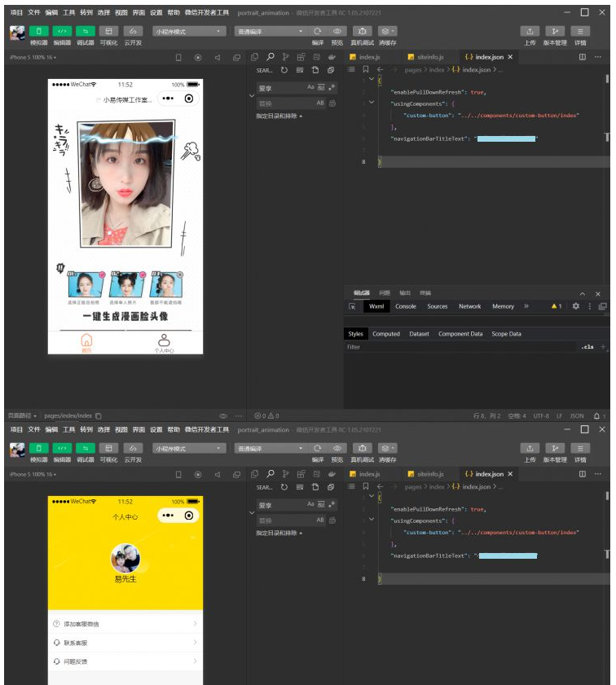Screen dimensions: 616x685
Task: Click the bookmark icon above the upper editor
Action: 366,69
